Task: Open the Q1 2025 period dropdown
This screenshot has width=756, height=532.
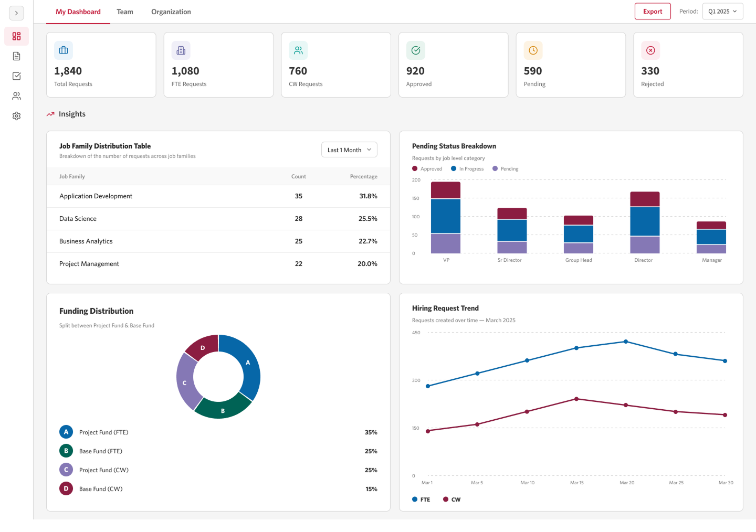Action: [x=723, y=12]
